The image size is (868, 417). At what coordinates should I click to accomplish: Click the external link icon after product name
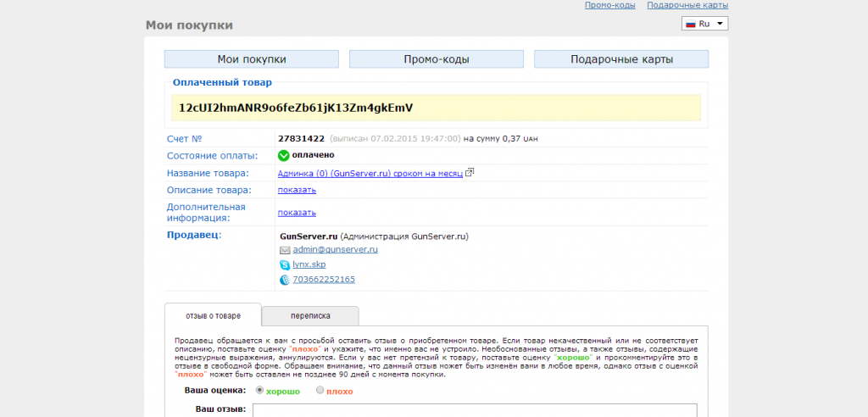pyautogui.click(x=470, y=173)
